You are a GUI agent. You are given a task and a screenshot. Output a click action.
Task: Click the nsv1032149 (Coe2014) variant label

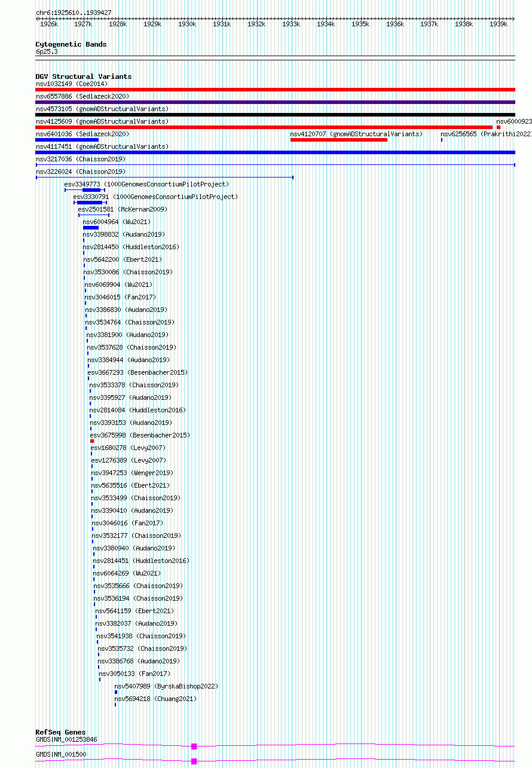pyautogui.click(x=72, y=84)
